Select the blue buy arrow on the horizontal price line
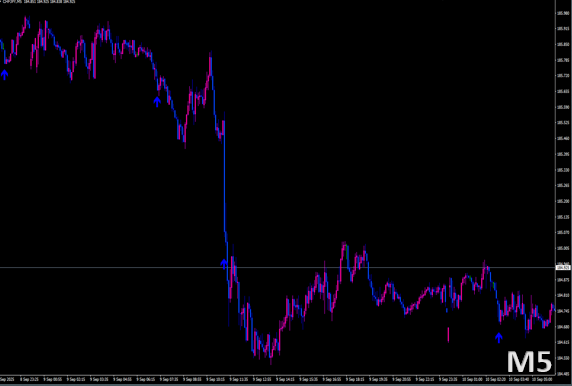Image resolution: width=572 pixels, height=386 pixels. (224, 264)
